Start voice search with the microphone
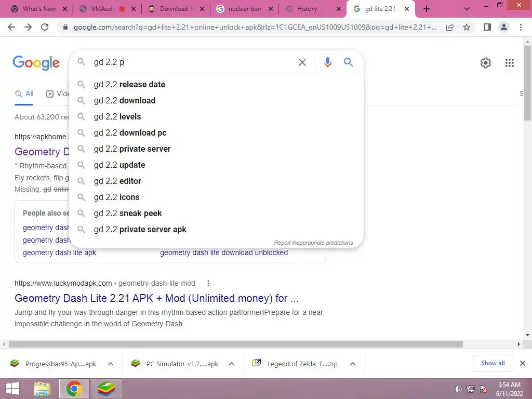 coord(327,62)
